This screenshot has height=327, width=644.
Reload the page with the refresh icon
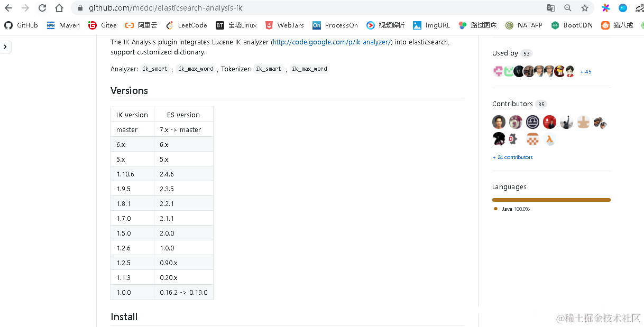pos(42,8)
